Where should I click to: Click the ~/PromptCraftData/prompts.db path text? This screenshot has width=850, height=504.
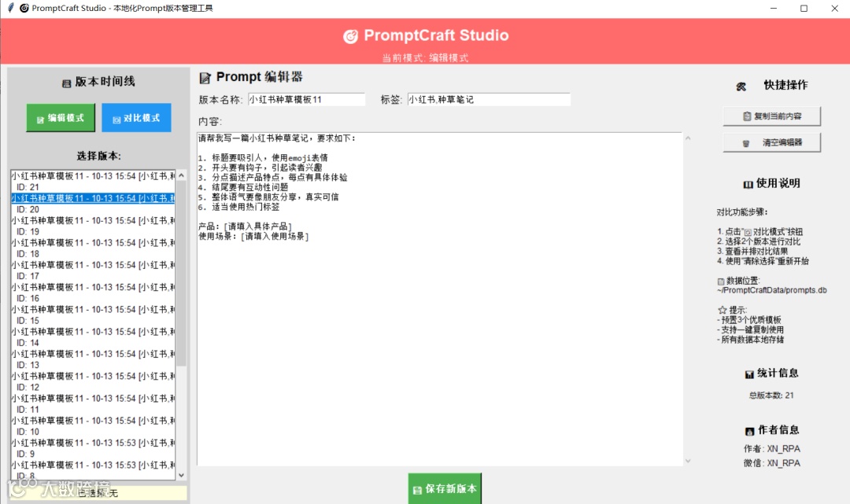(771, 290)
